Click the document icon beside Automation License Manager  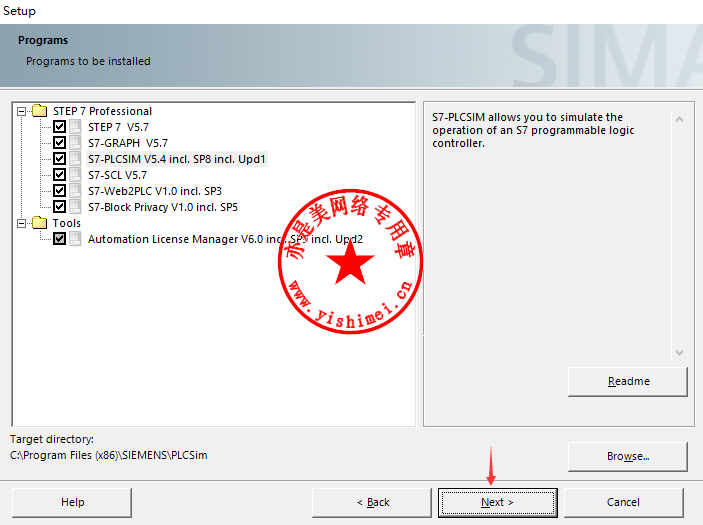coord(75,239)
